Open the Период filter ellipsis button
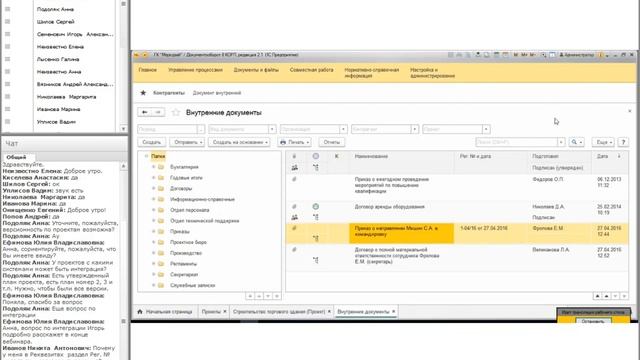 click(200, 129)
